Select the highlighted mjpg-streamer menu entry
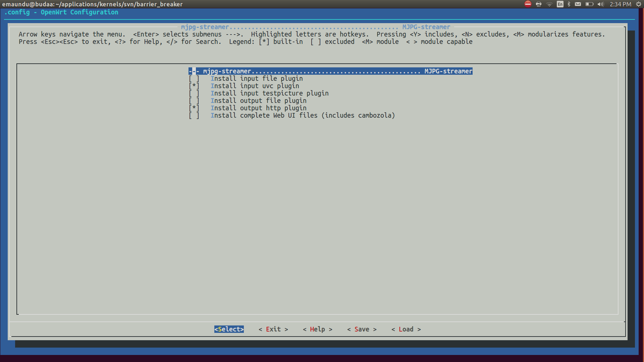Viewport: 644px width, 362px height. pos(330,71)
